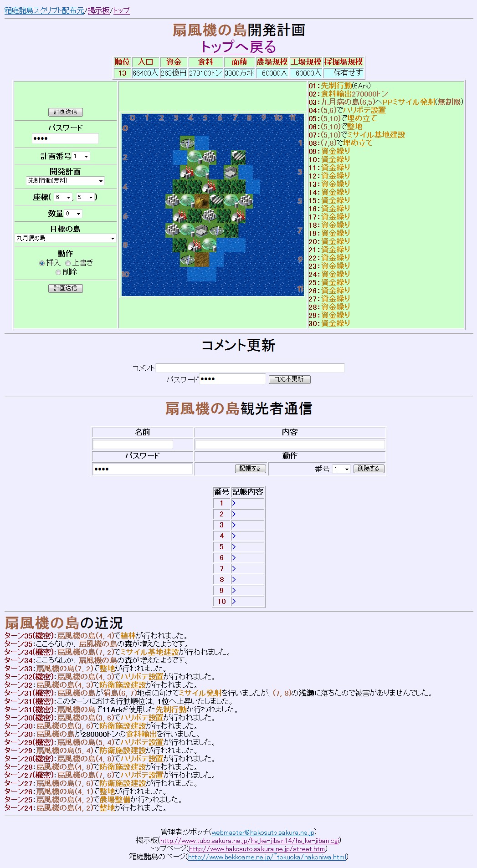Focus the コメント text field
Screen dimensions: 477x868
pyautogui.click(x=250, y=368)
